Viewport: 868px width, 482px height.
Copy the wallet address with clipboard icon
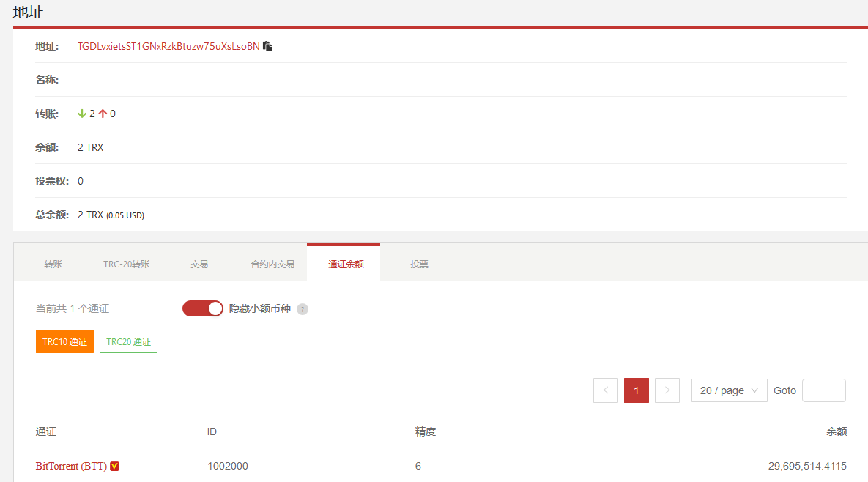tap(267, 46)
